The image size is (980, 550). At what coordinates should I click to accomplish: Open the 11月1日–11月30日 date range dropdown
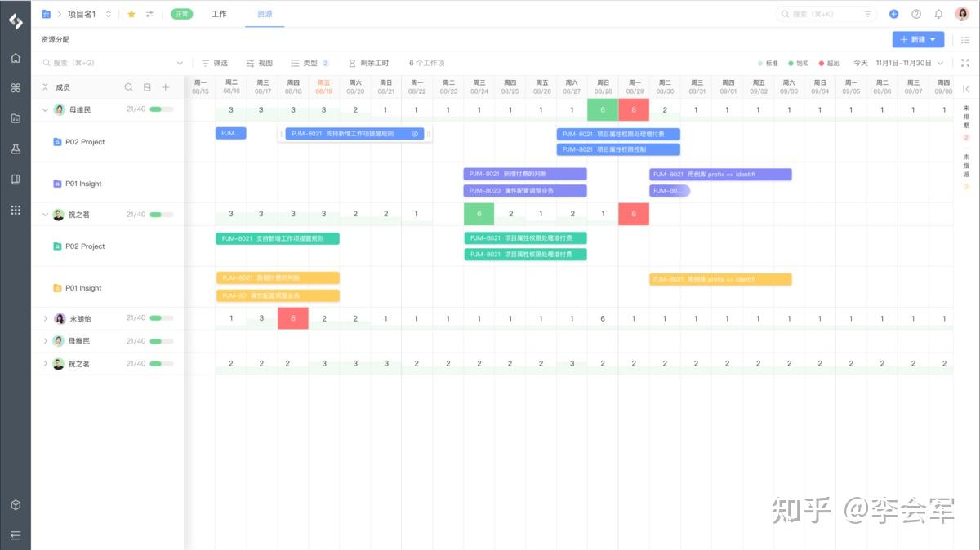coord(910,63)
